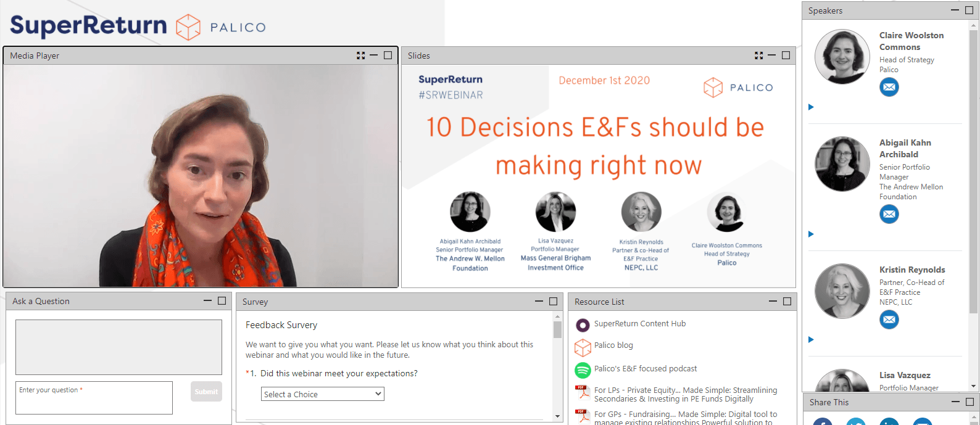Click the Survey panel scrollbar thumb
Screen dimensions: 980x425
click(x=557, y=329)
